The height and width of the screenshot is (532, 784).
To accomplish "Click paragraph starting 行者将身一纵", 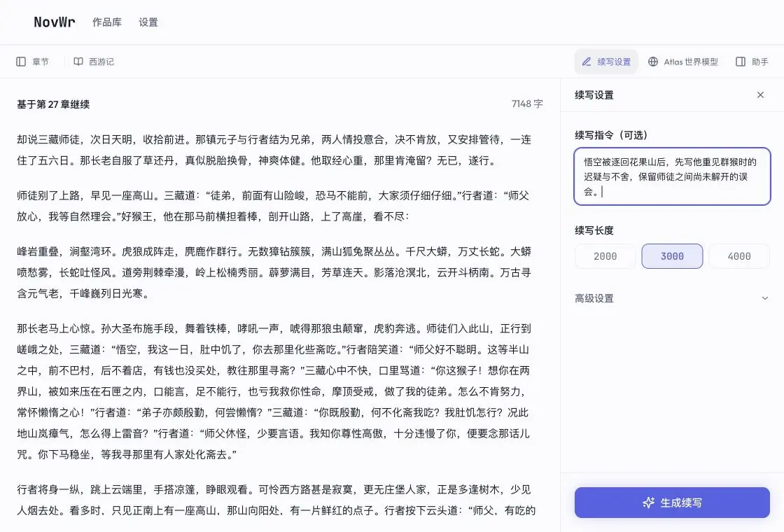I will coord(276,500).
